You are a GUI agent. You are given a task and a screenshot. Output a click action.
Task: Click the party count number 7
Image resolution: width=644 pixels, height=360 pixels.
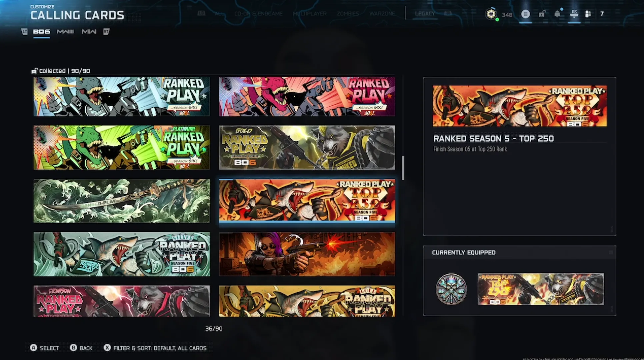(x=602, y=14)
